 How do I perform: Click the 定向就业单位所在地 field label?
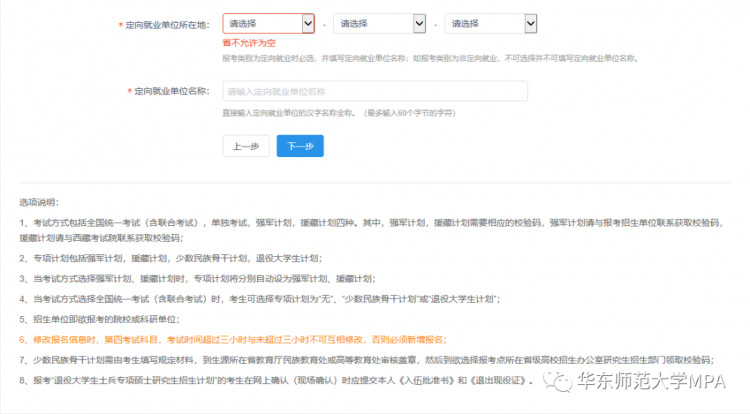[x=170, y=24]
